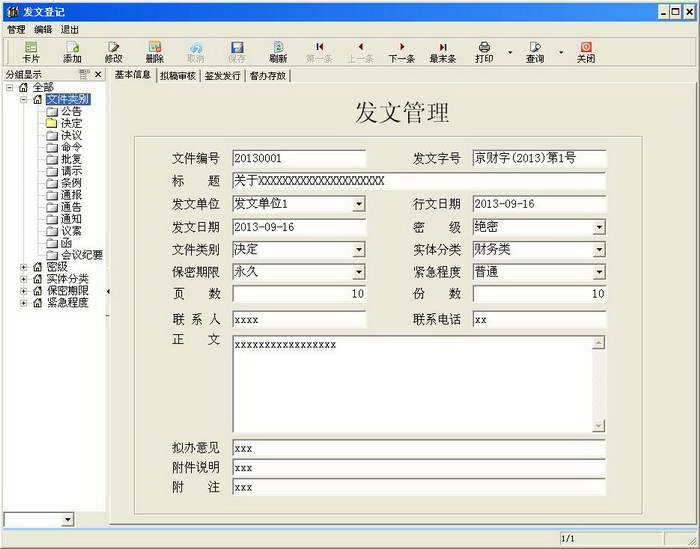Click the 保存 save icon
This screenshot has width=700, height=549.
point(237,52)
